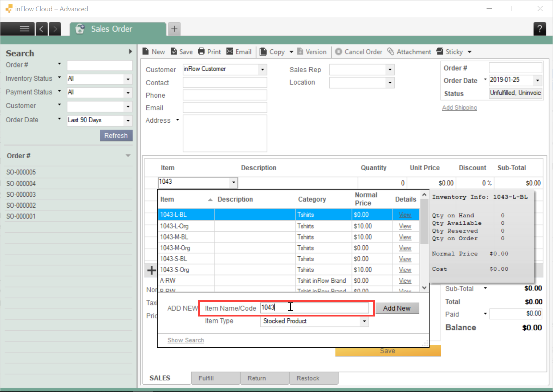View details for 1043-L-BL
The image size is (553, 392).
coord(405,215)
